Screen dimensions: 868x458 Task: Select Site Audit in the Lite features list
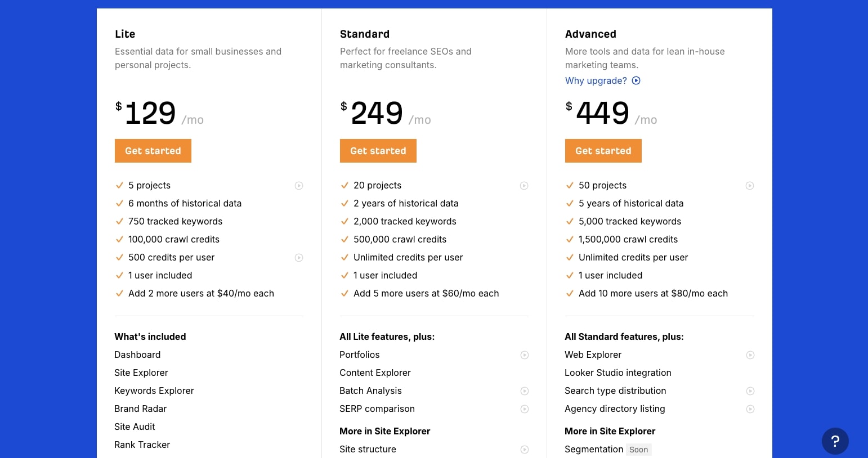pyautogui.click(x=135, y=426)
